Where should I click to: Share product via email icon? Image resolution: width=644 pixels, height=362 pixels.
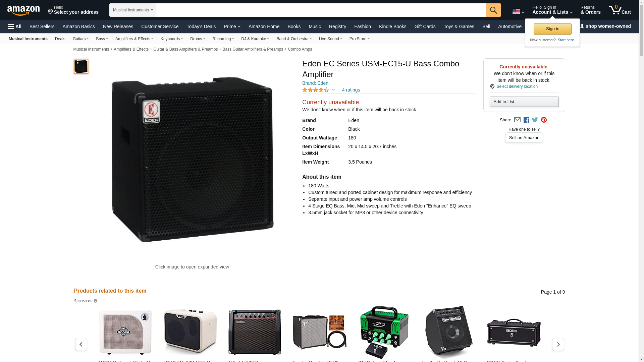(517, 120)
